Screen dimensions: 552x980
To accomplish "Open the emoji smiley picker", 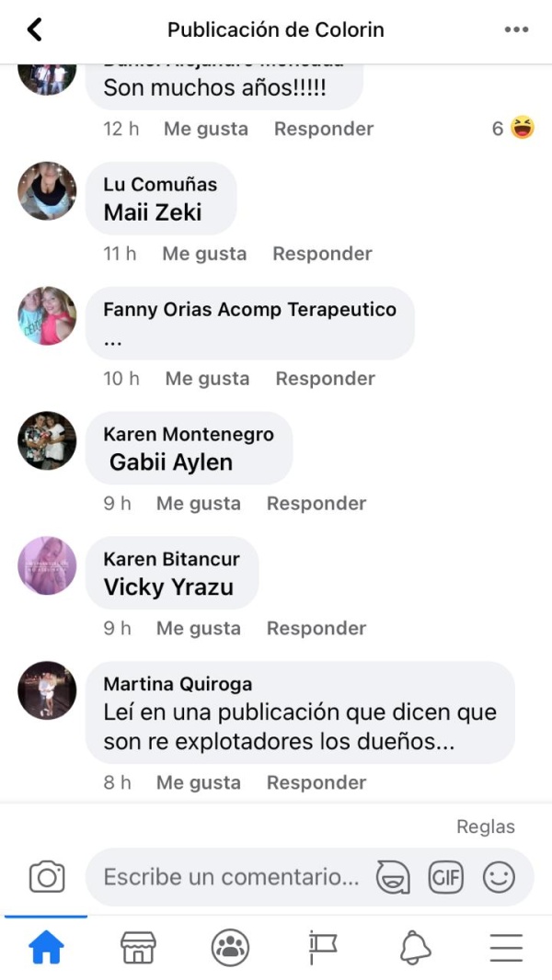I will click(499, 877).
